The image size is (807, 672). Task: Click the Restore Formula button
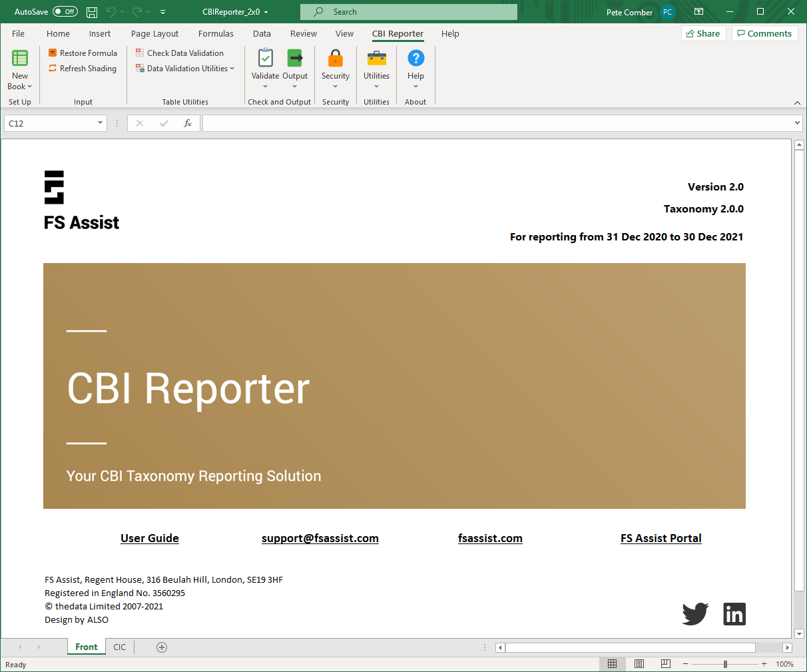click(83, 53)
